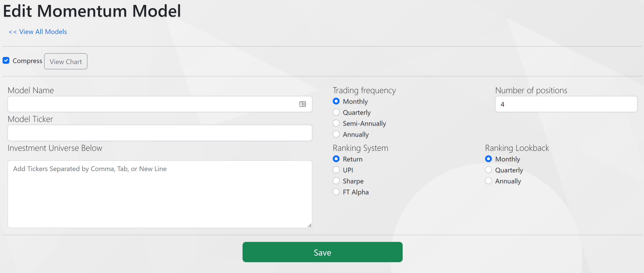Uncheck the Compress checkbox

(6, 61)
